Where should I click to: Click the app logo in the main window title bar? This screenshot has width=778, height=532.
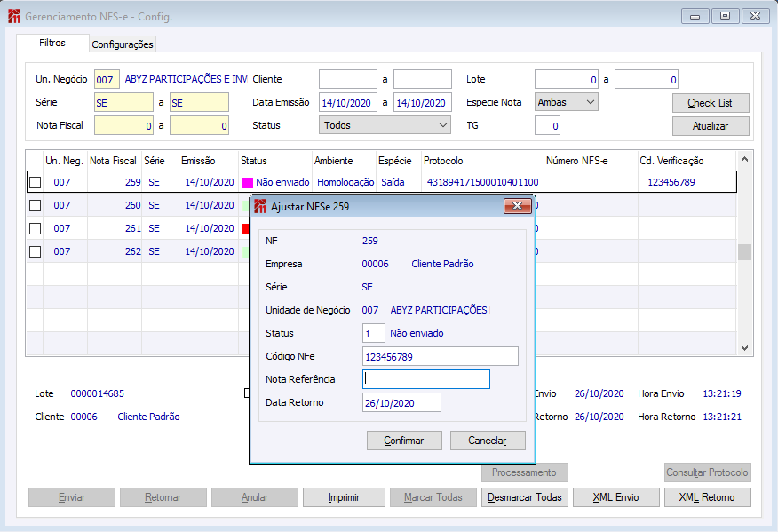click(x=14, y=16)
